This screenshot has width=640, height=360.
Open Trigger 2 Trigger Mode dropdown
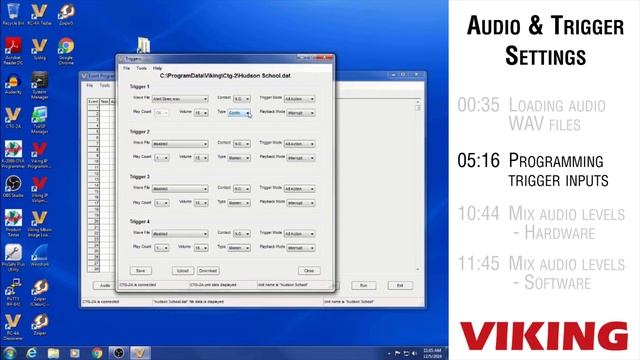click(299, 144)
